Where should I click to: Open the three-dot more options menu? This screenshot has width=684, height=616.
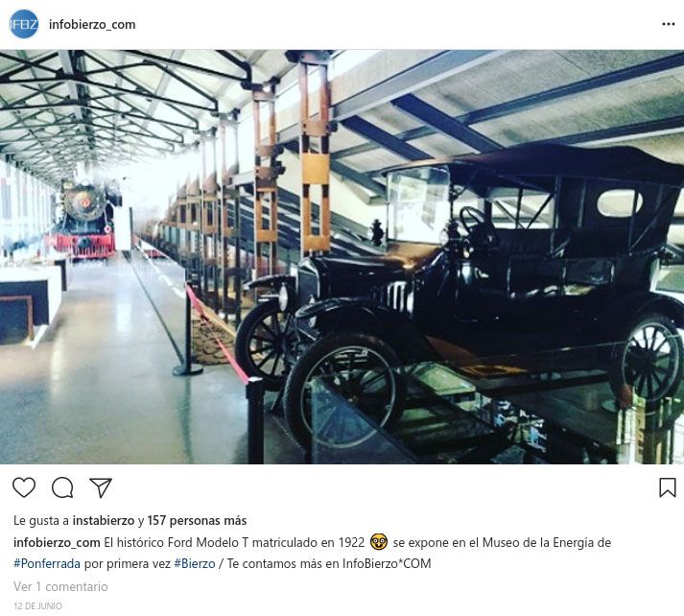(x=669, y=24)
